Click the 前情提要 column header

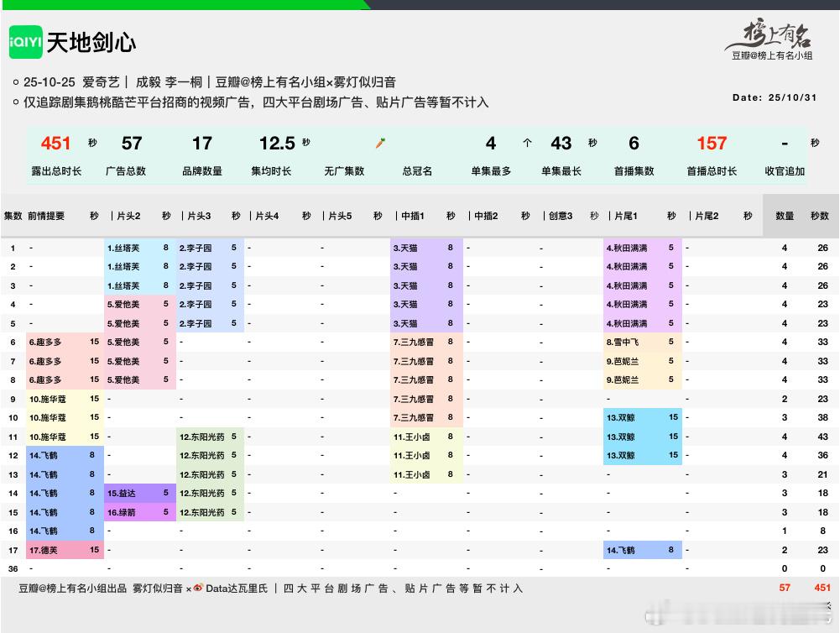46,216
